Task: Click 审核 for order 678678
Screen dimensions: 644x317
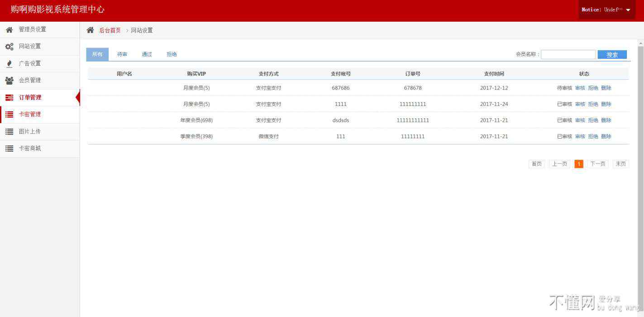Action: (x=580, y=88)
